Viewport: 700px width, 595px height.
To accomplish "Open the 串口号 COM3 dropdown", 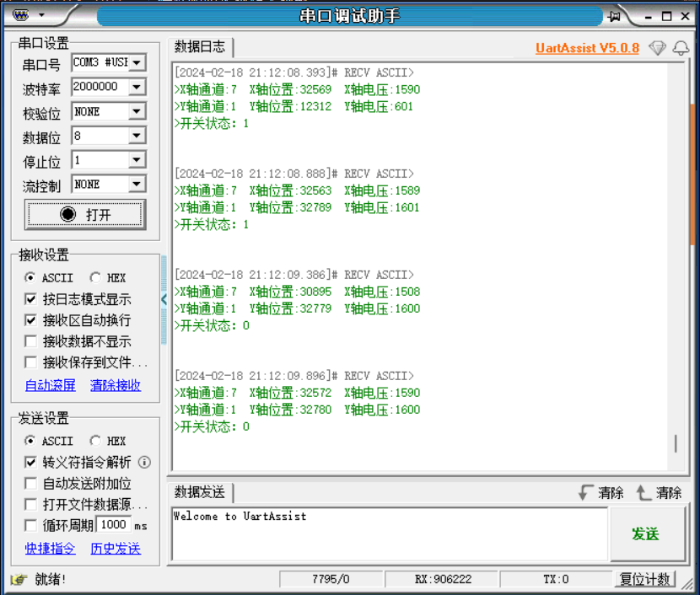I will 137,62.
